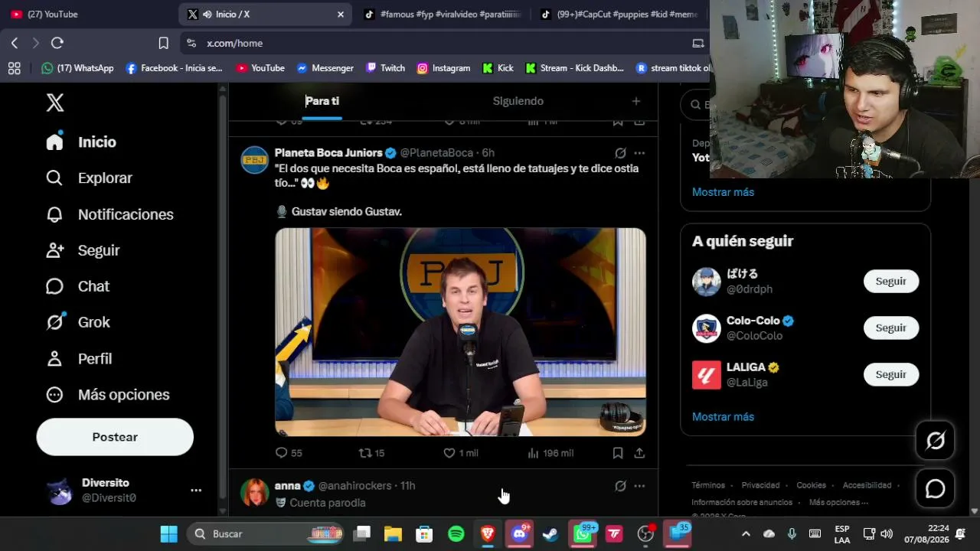Screen dimensions: 980x551
Task: Play the Gustav video in the post
Action: pyautogui.click(x=460, y=332)
